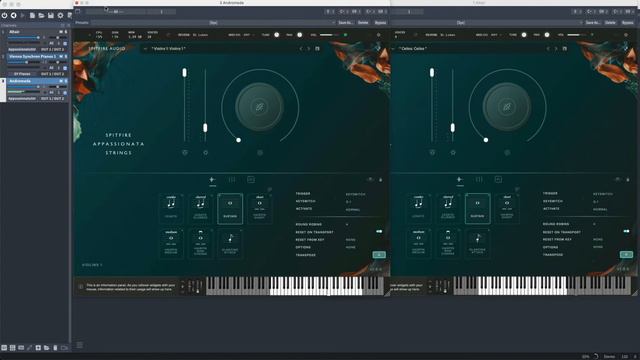This screenshot has height=360, width=640.
Task: Click Delete in the Altair window
Action: click(610, 23)
